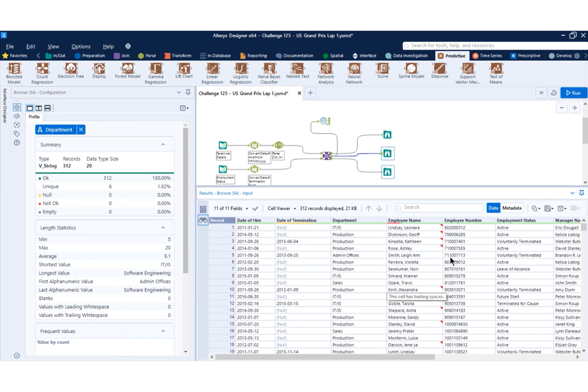Focus the results Search field
The width and height of the screenshot is (588, 392).
(439, 208)
